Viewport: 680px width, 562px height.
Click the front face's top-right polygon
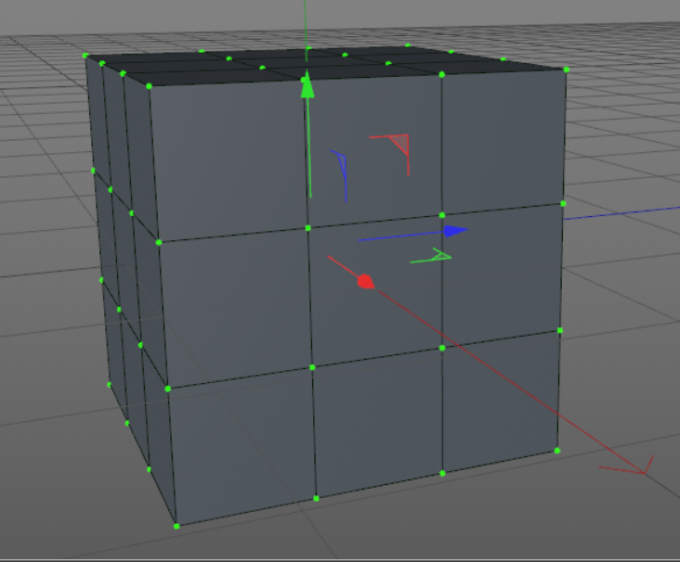[x=503, y=141]
